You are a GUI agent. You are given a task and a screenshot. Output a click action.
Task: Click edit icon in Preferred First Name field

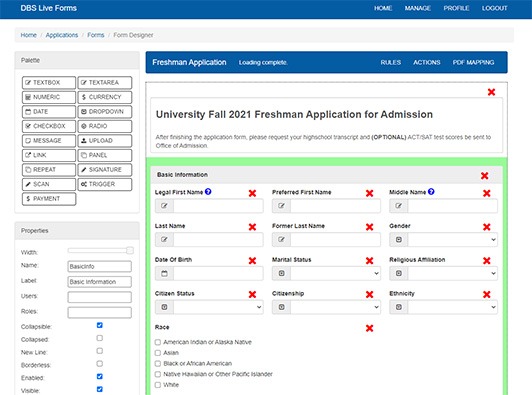[282, 206]
